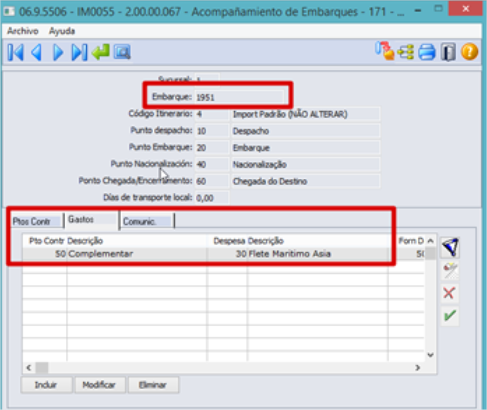Image resolution: width=487 pixels, height=410 pixels.
Task: Click the Pto Contr column header
Action: point(45,241)
